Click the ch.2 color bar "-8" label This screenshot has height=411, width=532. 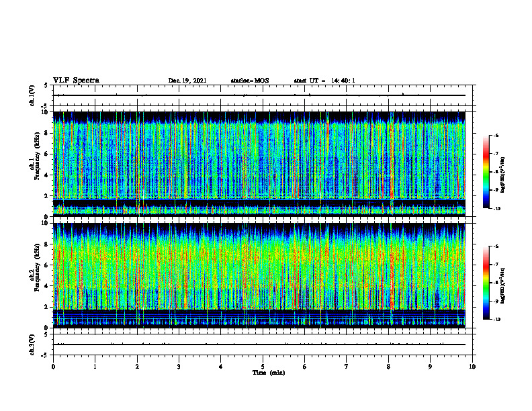(x=496, y=283)
